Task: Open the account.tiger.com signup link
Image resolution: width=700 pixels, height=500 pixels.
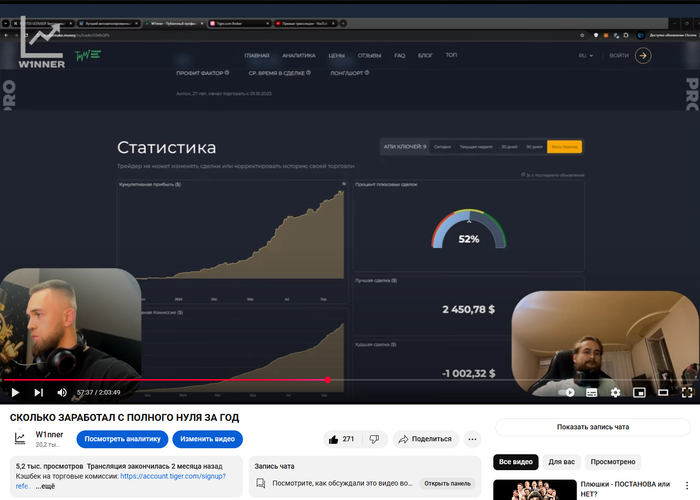Action: click(x=173, y=476)
